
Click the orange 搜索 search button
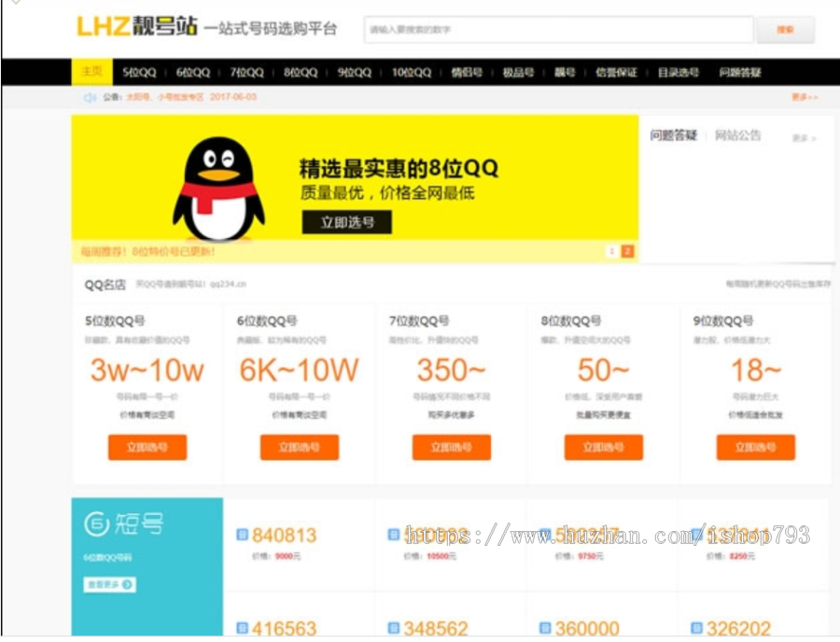click(x=785, y=30)
